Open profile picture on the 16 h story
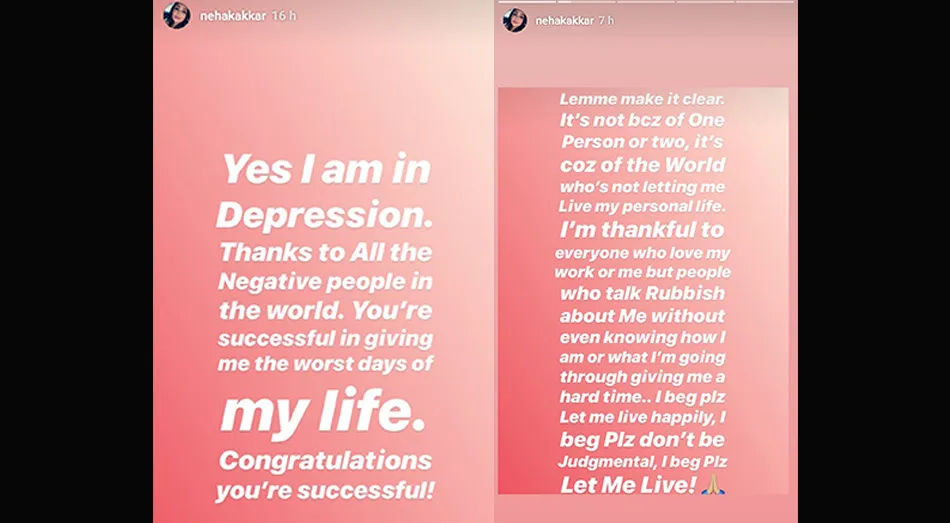 tap(176, 16)
